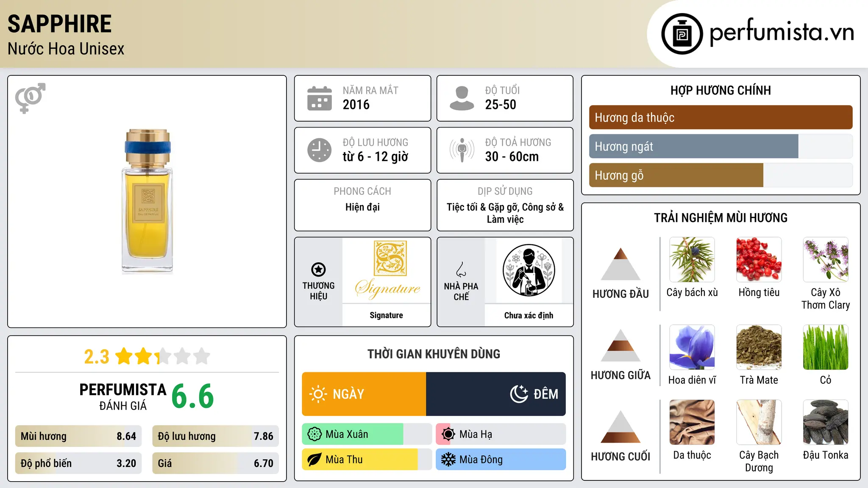The image size is (868, 488).
Task: Open the Đậu Tonka note image
Action: click(826, 422)
